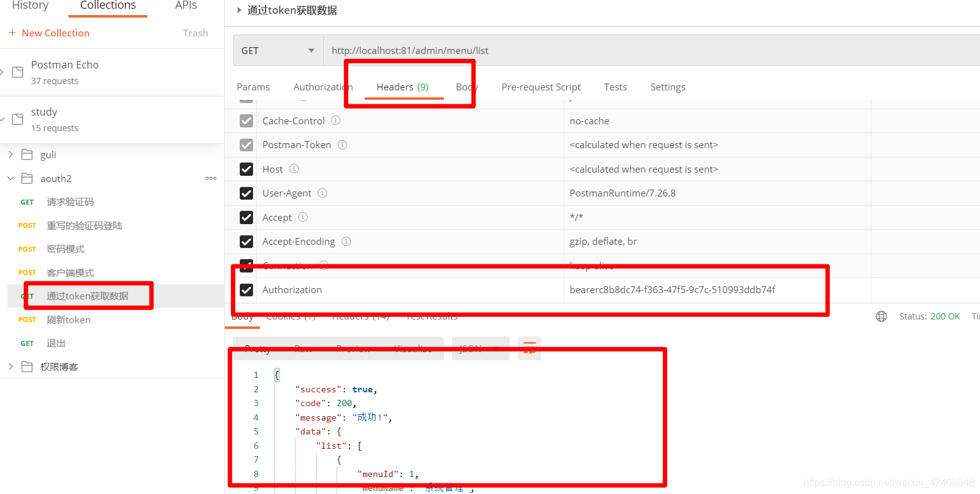Click the Postman Echo collection icon
The height and width of the screenshot is (494, 980).
pyautogui.click(x=18, y=72)
